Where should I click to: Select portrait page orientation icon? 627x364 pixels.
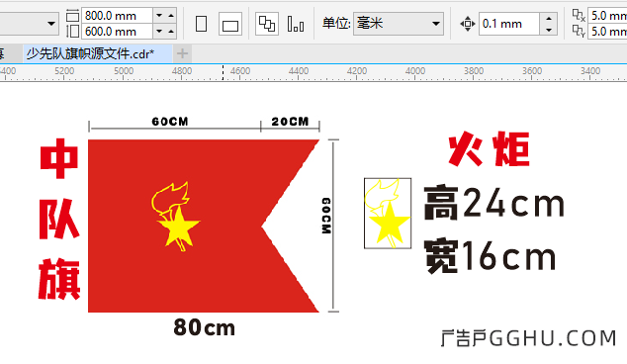click(x=201, y=24)
